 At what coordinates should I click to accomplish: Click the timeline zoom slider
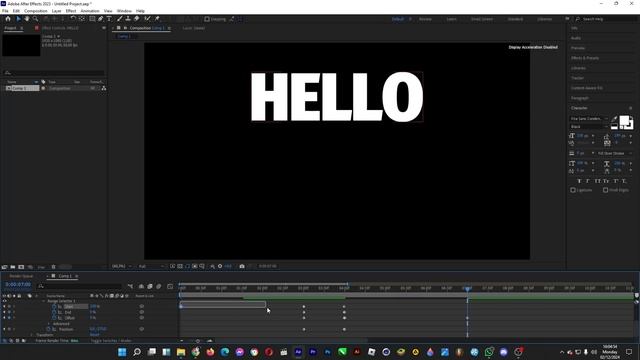tap(198, 340)
